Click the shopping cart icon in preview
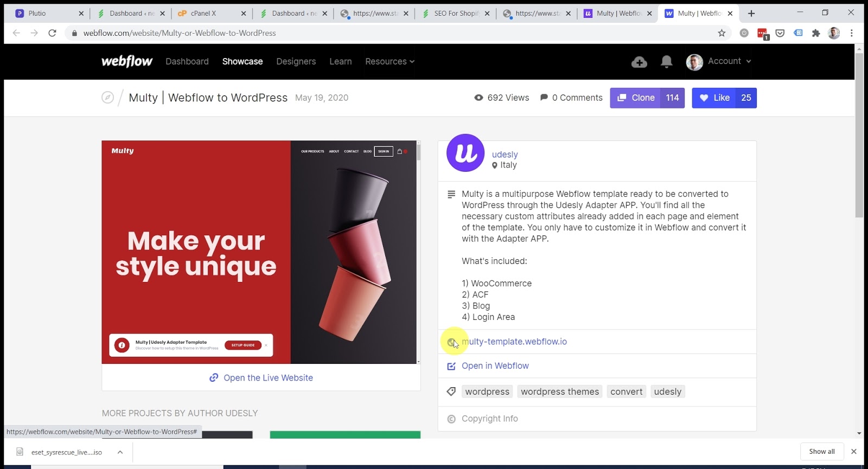 coord(400,151)
